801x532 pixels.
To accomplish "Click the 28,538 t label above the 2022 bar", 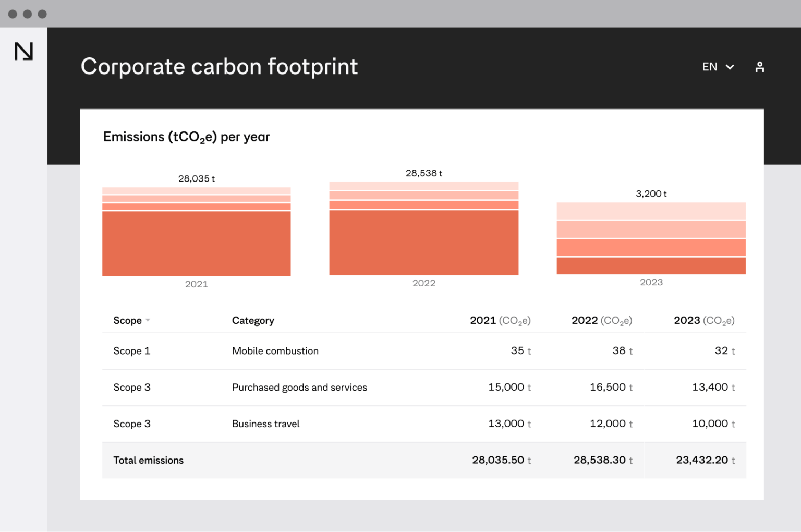I will [x=424, y=173].
